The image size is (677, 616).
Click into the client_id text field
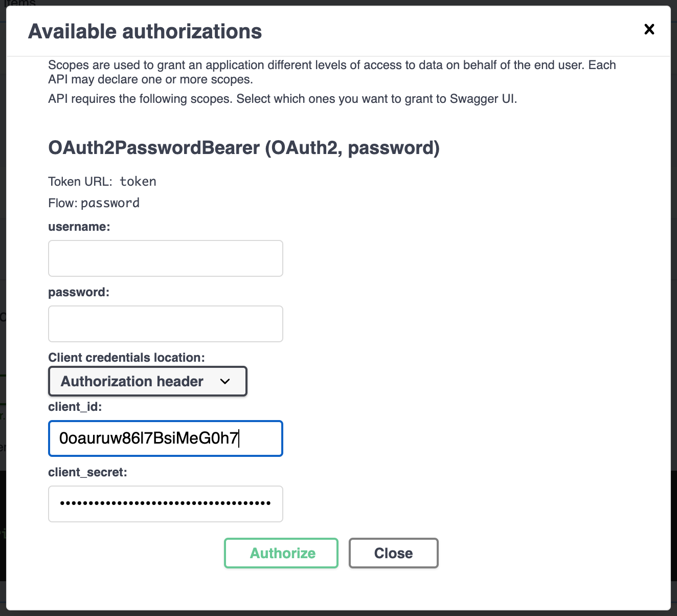point(165,438)
